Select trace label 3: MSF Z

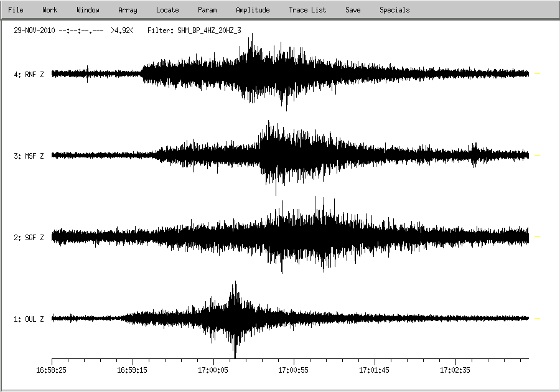(x=29, y=156)
